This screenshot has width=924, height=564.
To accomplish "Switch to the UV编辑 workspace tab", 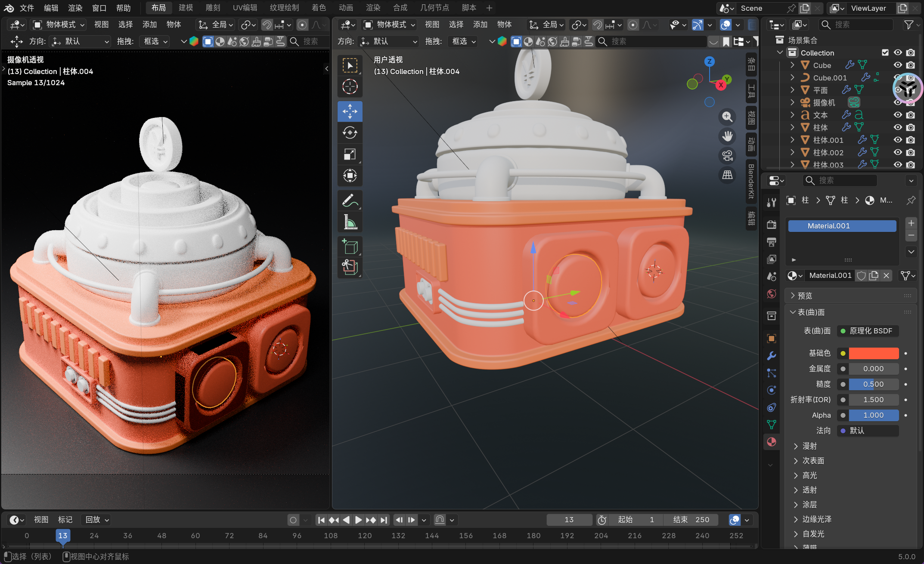I will pos(245,8).
